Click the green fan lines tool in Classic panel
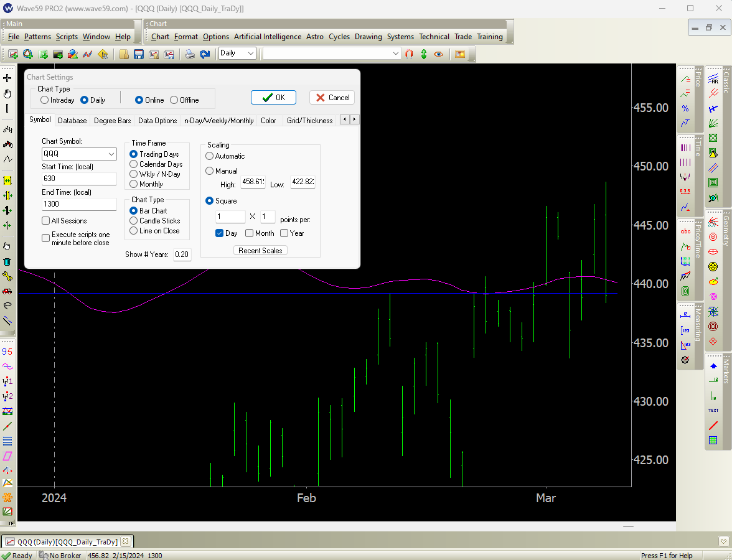 tap(713, 123)
